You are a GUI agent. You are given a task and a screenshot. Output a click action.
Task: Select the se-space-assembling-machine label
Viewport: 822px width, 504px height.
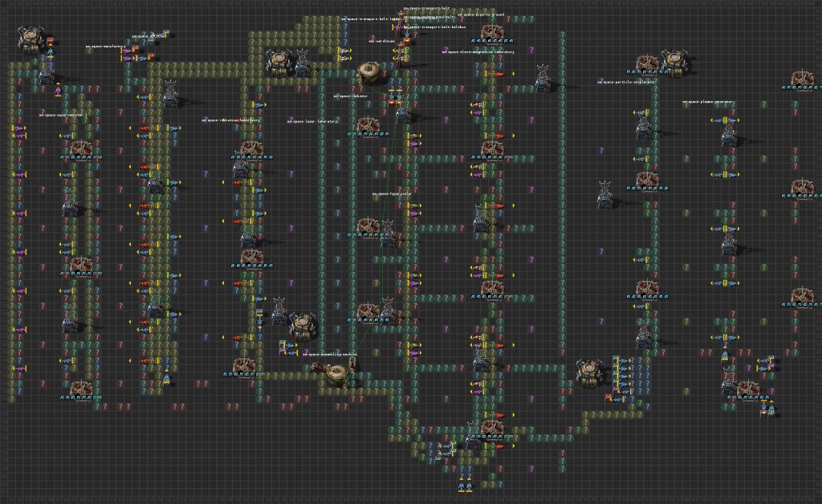pos(330,354)
